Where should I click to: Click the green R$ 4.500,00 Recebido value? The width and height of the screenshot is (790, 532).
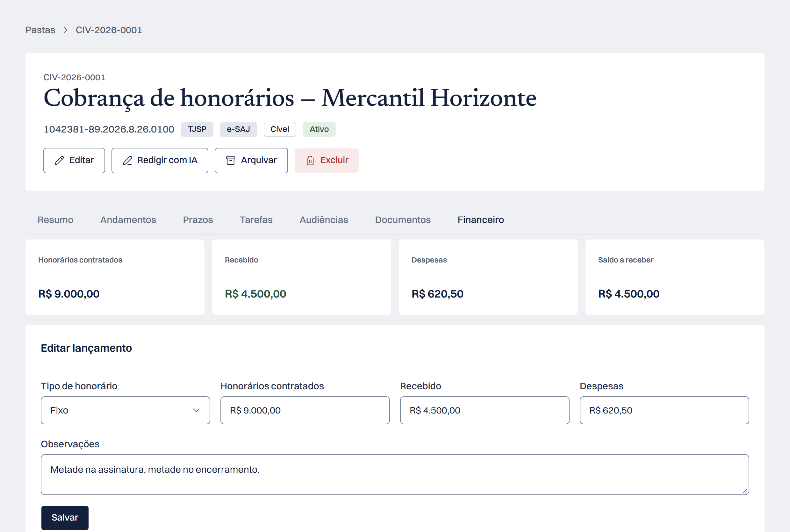pyautogui.click(x=255, y=294)
